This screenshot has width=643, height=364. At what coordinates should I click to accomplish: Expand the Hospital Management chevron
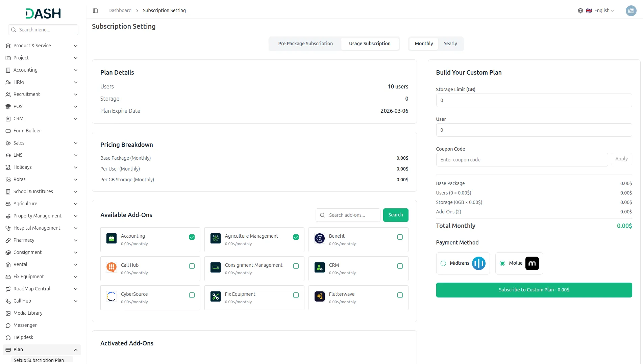tap(76, 228)
